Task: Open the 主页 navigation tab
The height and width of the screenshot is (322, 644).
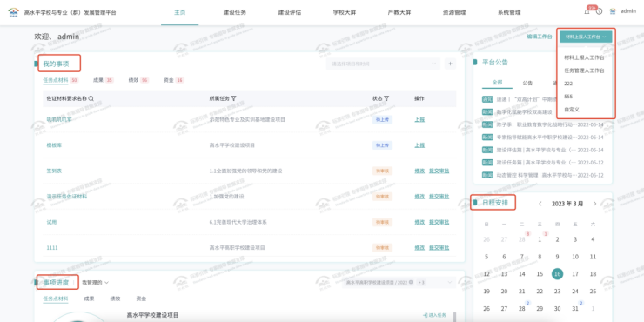Action: click(x=180, y=12)
